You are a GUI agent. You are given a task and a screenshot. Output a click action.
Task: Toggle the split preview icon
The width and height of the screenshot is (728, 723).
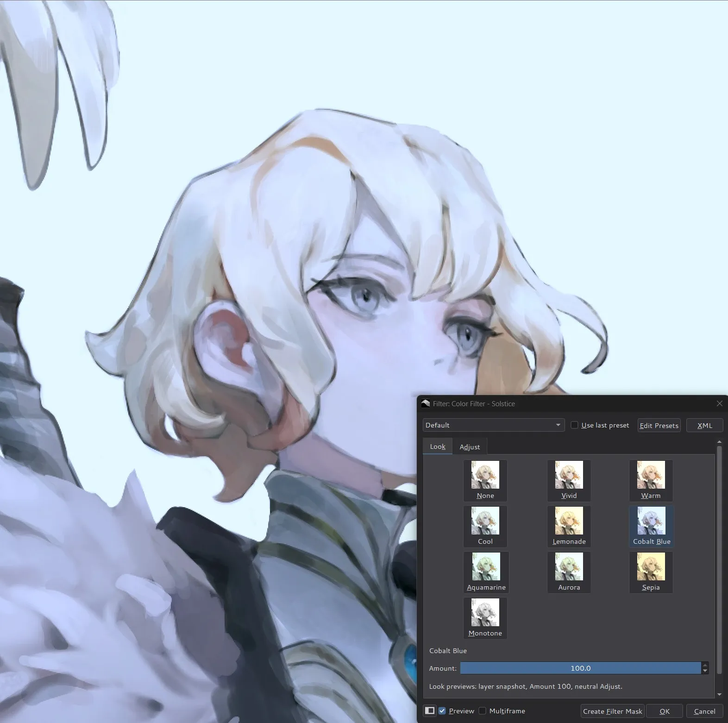(430, 710)
